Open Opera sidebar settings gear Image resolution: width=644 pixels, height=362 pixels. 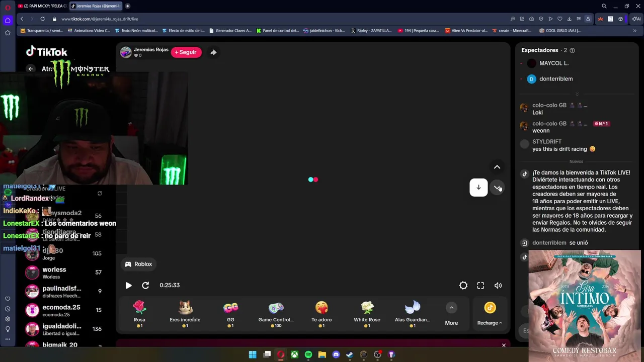click(8, 319)
